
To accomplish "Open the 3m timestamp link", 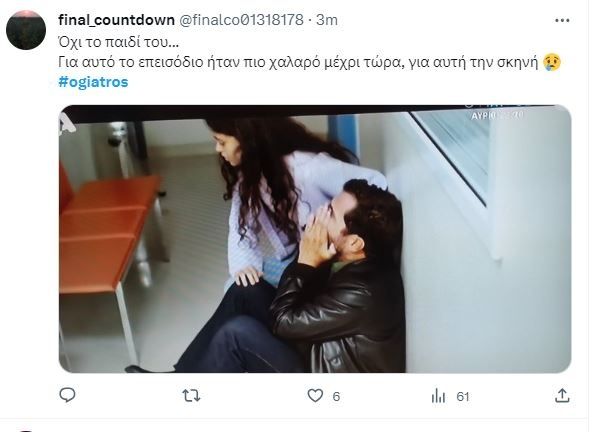I will [x=327, y=20].
